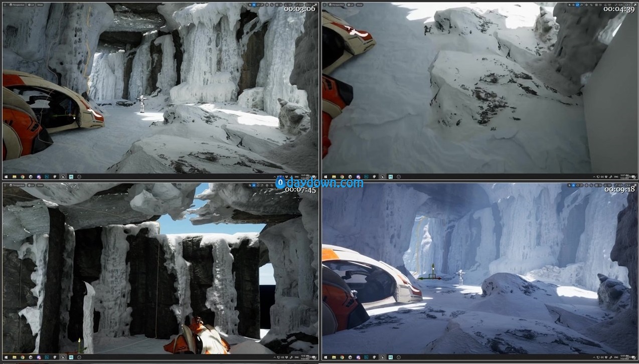Image resolution: width=639 pixels, height=364 pixels.
Task: Select the Select Objects tool in the 00:04:39 frame
Action: [569, 5]
